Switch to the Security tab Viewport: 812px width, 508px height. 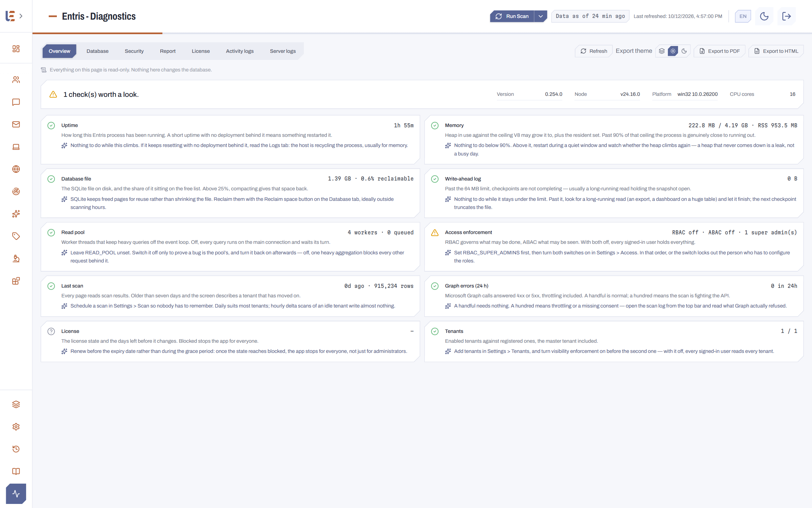coord(134,51)
